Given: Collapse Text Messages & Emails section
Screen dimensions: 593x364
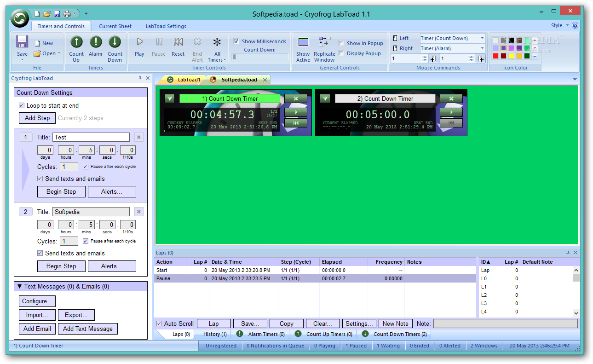Looking at the screenshot, I should 20,286.
